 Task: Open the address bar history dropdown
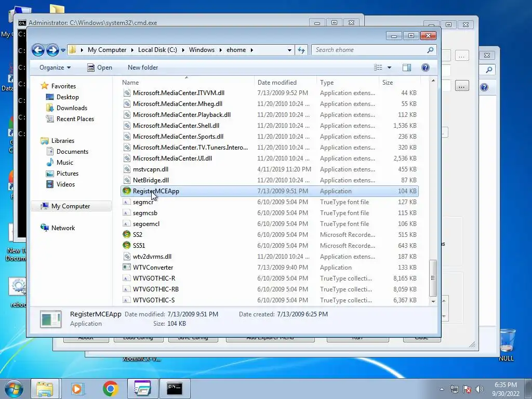coord(289,50)
